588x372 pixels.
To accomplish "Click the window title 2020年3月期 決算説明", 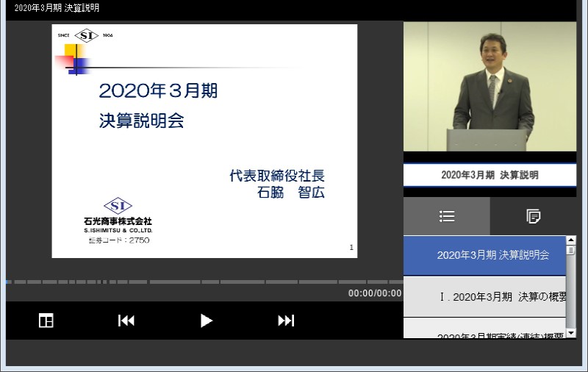I will coord(57,8).
